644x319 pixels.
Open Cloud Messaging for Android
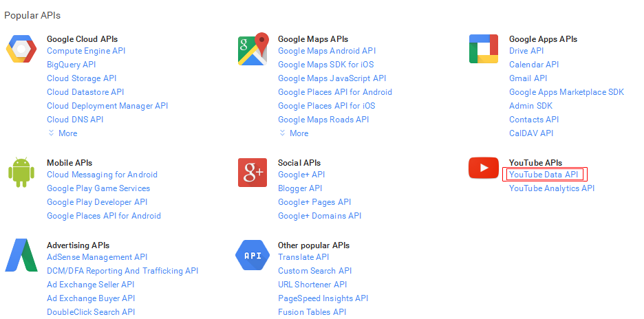click(x=102, y=175)
